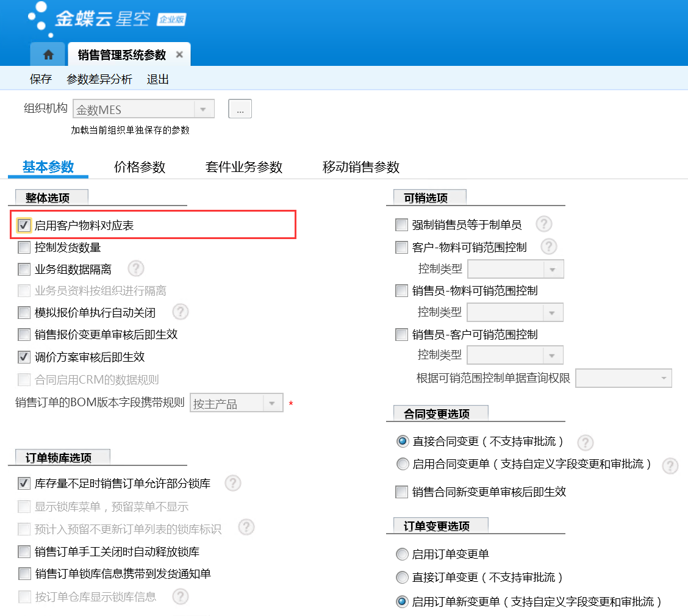Uncheck 启用客户物料对应表 checkbox

coord(24,226)
